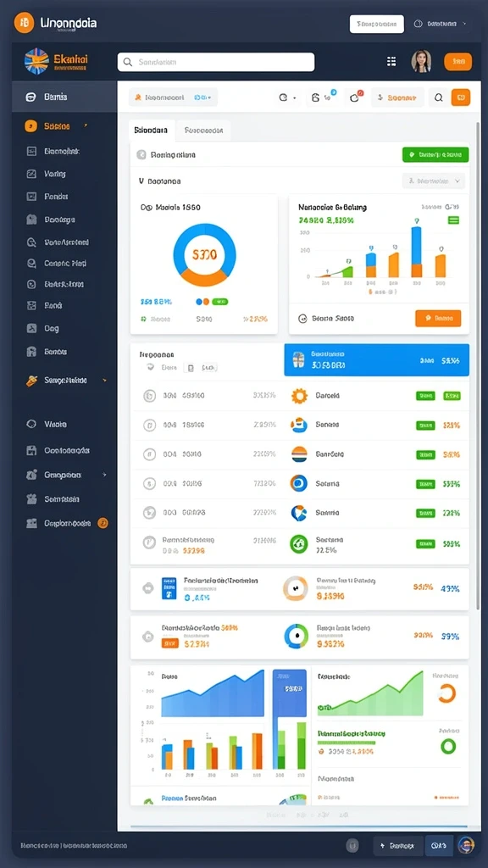The width and height of the screenshot is (488, 868).
Task: Click the user avatar photo in header
Action: (421, 61)
